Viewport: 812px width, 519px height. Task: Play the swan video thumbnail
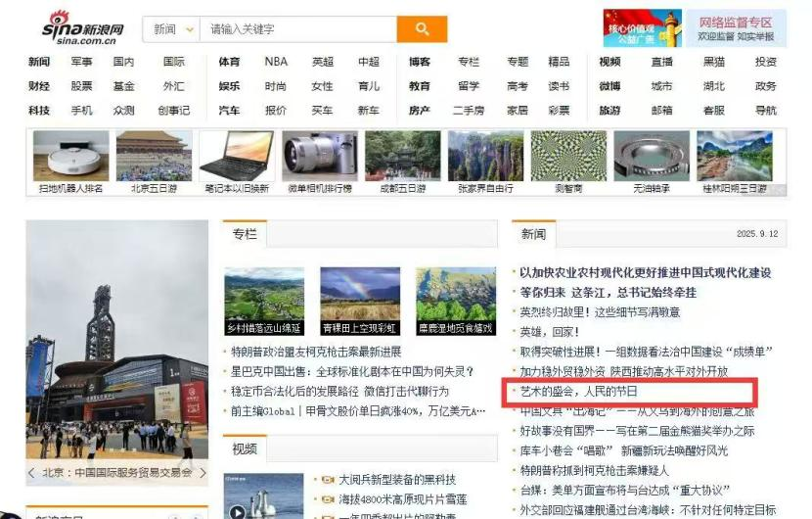click(x=236, y=509)
